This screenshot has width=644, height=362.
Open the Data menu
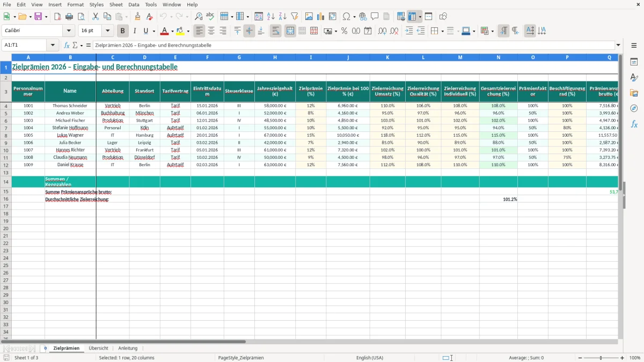coord(134,4)
